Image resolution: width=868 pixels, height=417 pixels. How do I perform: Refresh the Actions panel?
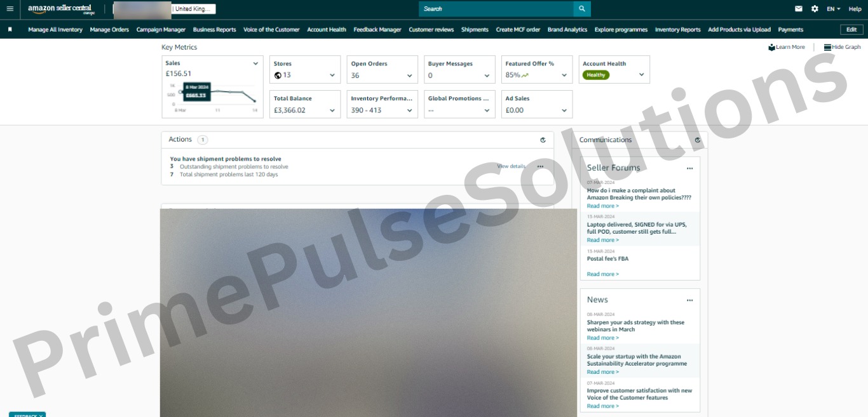(543, 140)
